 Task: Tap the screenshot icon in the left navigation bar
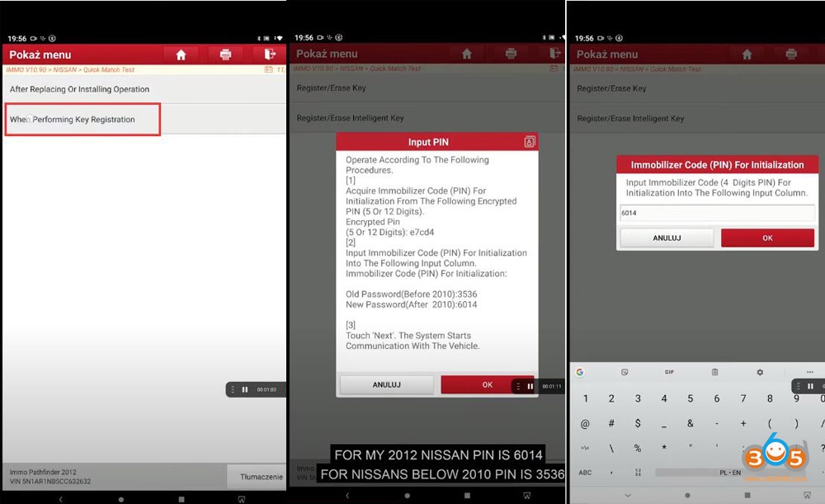(x=242, y=499)
